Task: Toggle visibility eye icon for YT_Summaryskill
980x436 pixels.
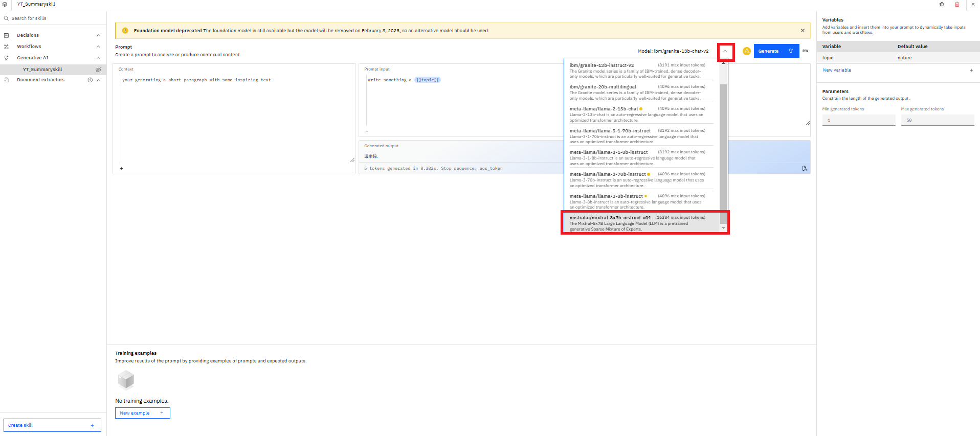Action: [x=98, y=70]
